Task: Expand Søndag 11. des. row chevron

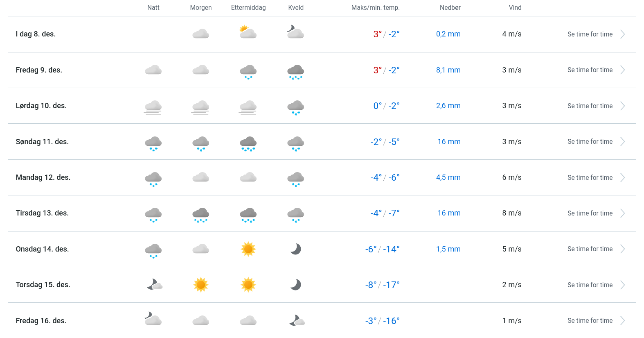Action: pyautogui.click(x=622, y=142)
